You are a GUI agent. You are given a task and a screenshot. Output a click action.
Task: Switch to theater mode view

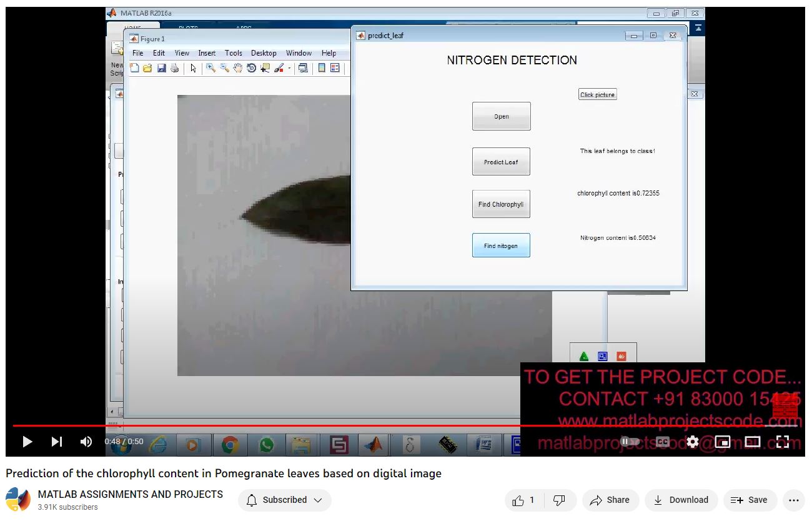[x=752, y=442]
